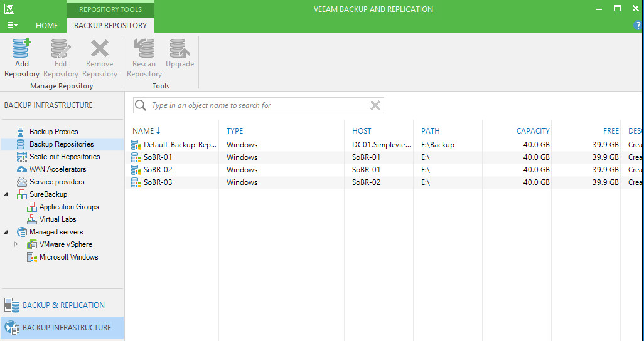Click the Upgrade repository icon
The image size is (644, 341).
tap(180, 49)
